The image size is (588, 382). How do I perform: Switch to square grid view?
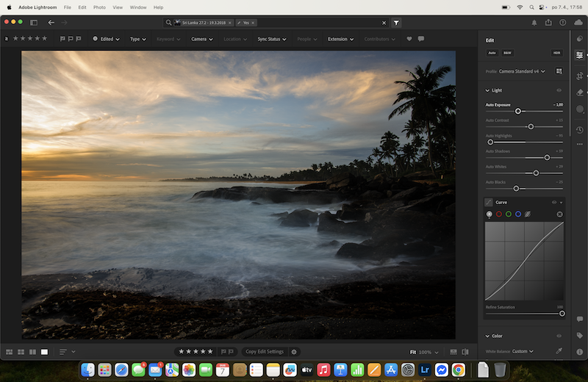coord(21,352)
